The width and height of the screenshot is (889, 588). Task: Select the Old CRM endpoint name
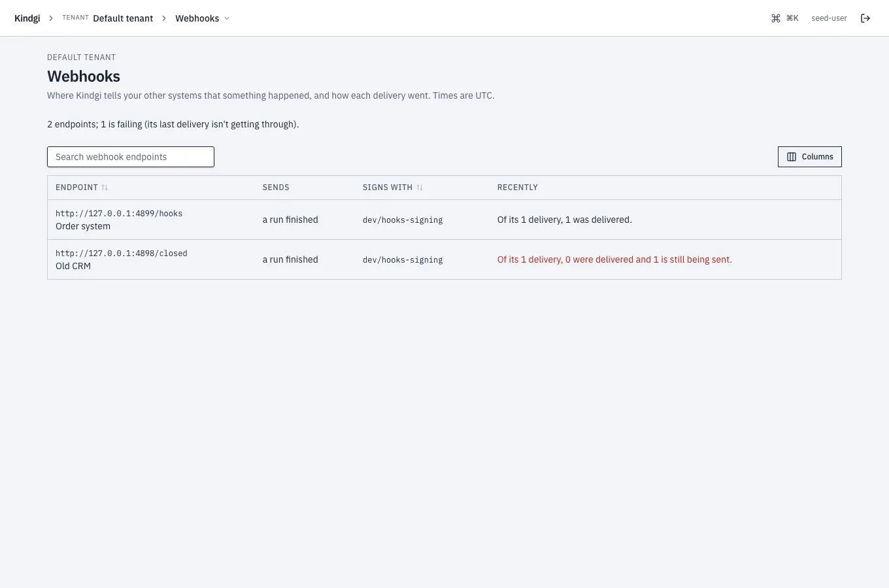[x=73, y=266]
